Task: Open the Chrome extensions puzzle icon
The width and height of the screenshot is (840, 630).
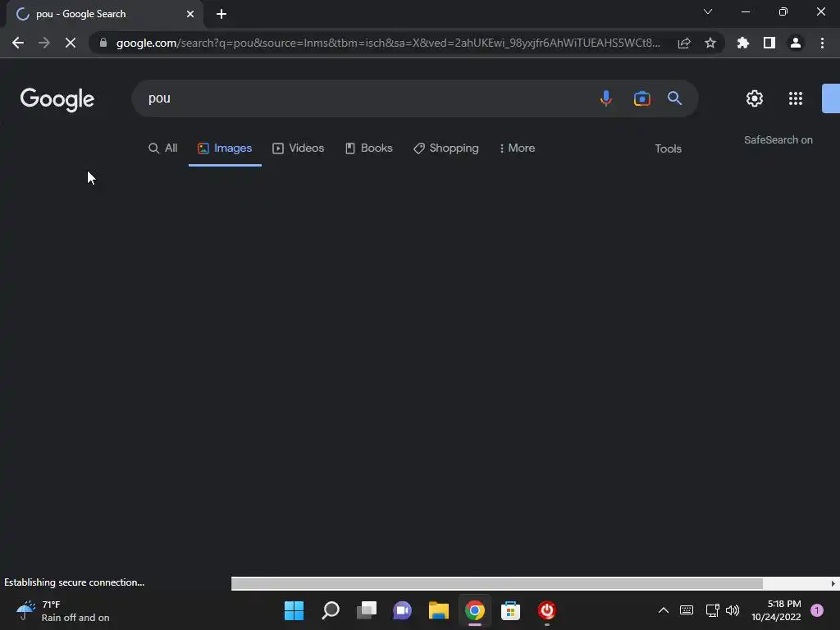Action: click(743, 43)
